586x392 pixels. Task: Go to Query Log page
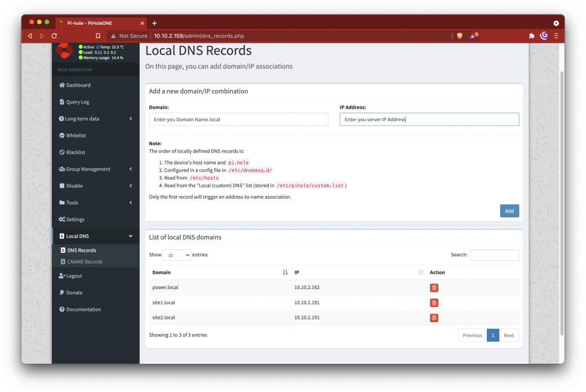click(x=78, y=102)
